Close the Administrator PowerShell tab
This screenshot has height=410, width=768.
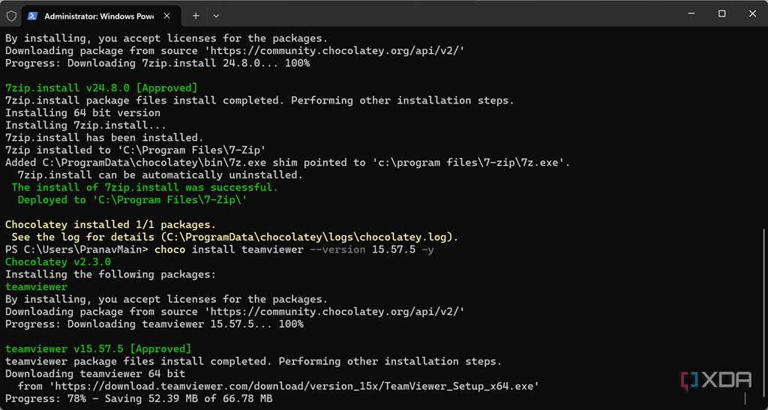(167, 16)
